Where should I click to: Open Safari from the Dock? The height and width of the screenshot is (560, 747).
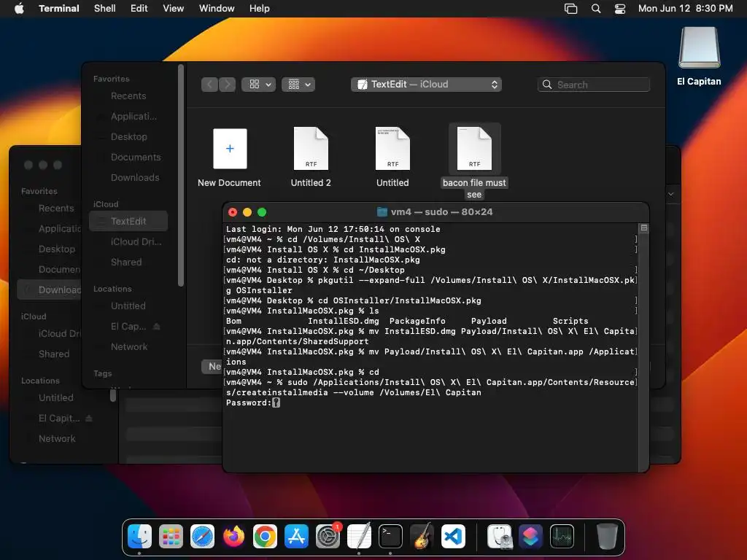click(x=203, y=537)
